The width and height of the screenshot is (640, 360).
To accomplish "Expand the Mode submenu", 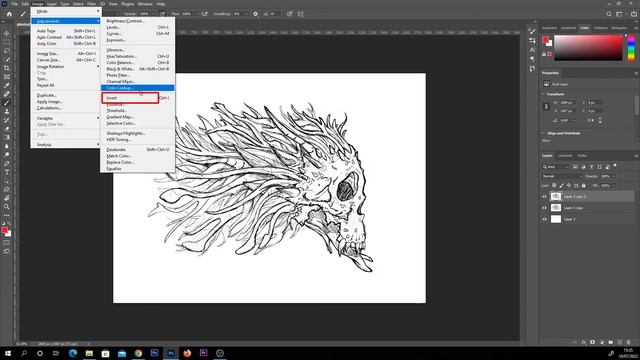I will pos(66,11).
